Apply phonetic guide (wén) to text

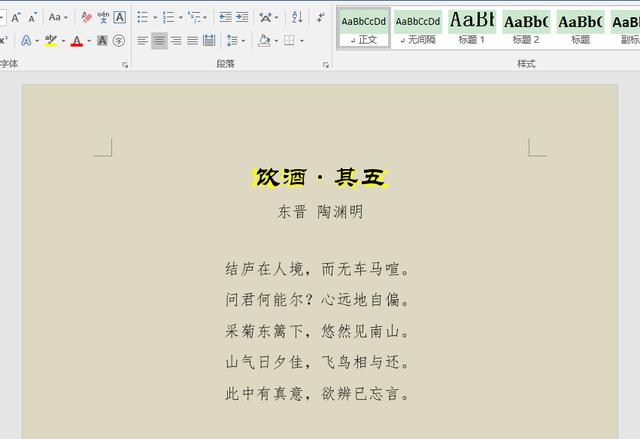(103, 17)
